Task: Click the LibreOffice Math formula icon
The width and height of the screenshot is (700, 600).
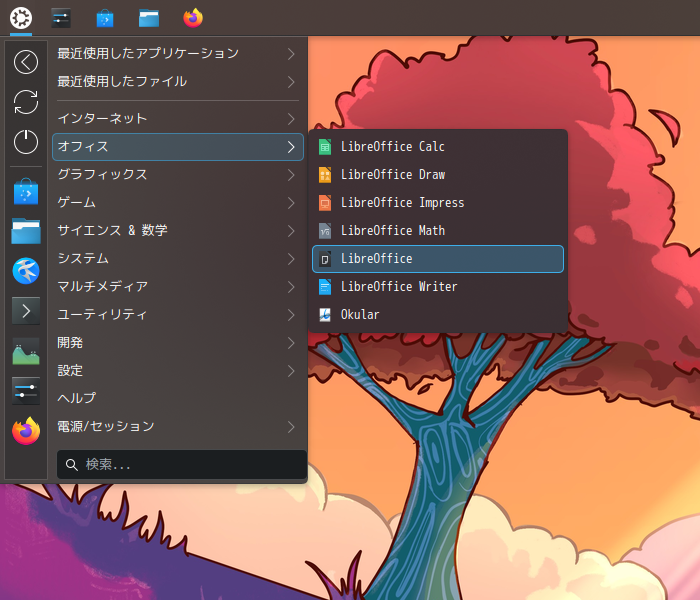Action: point(325,231)
